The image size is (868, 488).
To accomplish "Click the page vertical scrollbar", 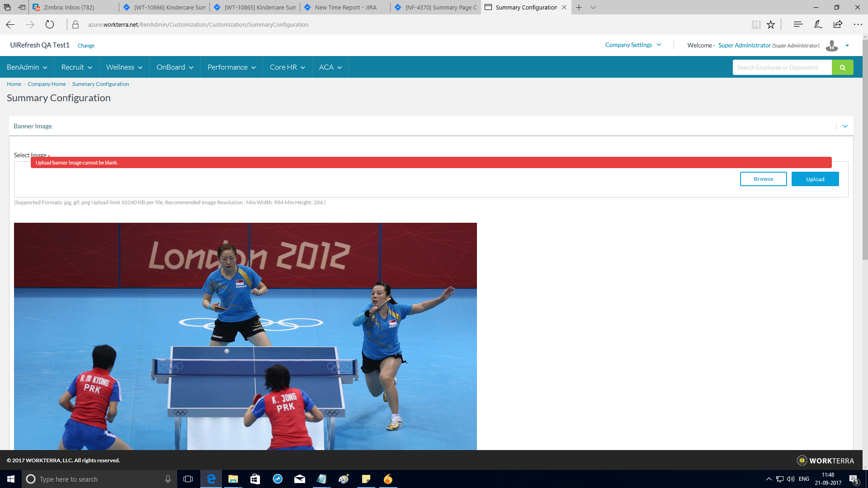I will [865, 149].
